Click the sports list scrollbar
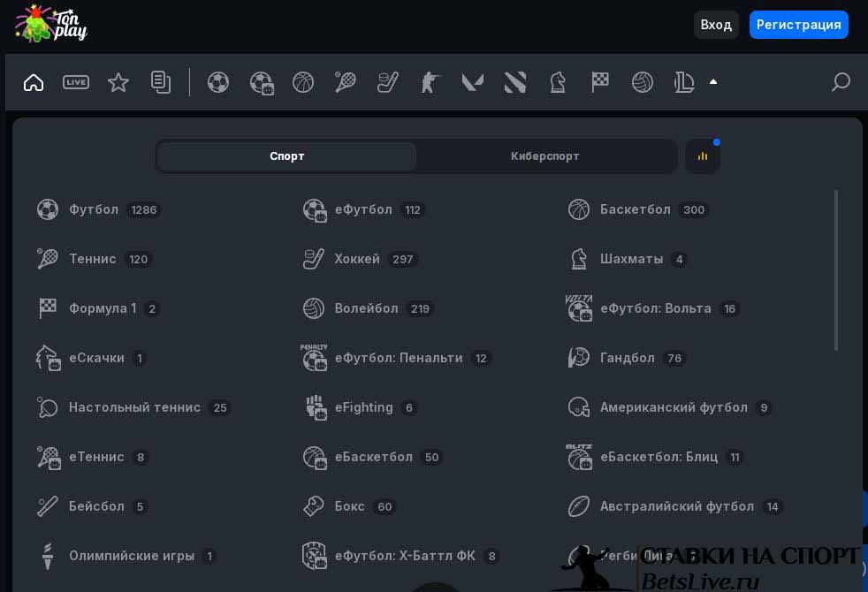This screenshot has height=592, width=868. click(x=836, y=270)
